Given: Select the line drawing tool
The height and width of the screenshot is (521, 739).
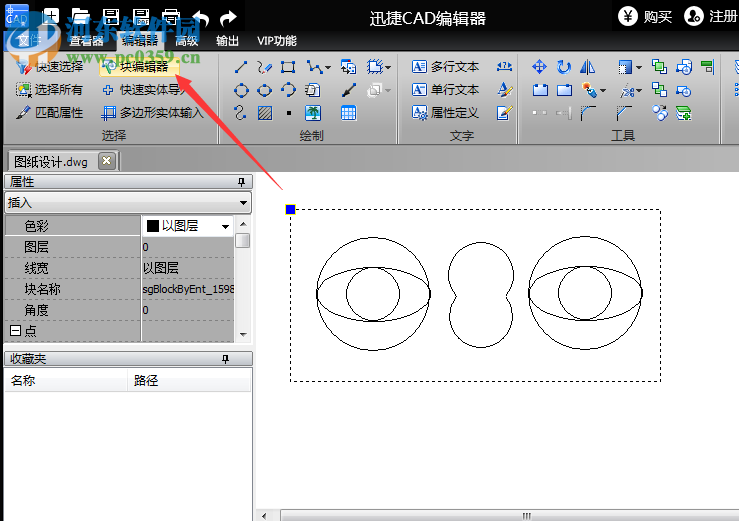Looking at the screenshot, I should 241,67.
